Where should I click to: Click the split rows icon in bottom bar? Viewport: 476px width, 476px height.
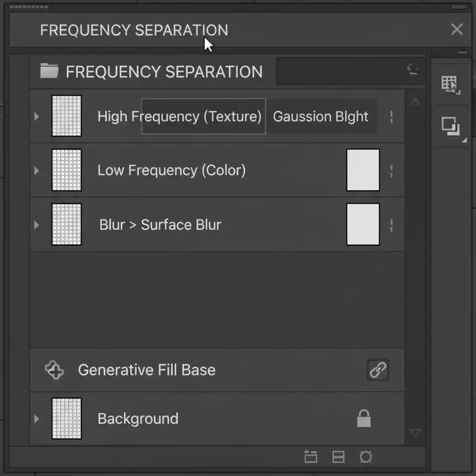(338, 457)
